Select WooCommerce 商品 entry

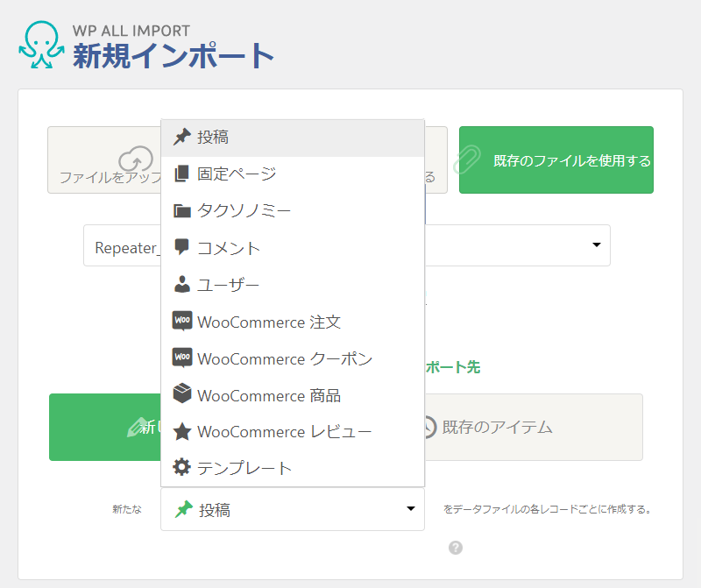pyautogui.click(x=293, y=395)
